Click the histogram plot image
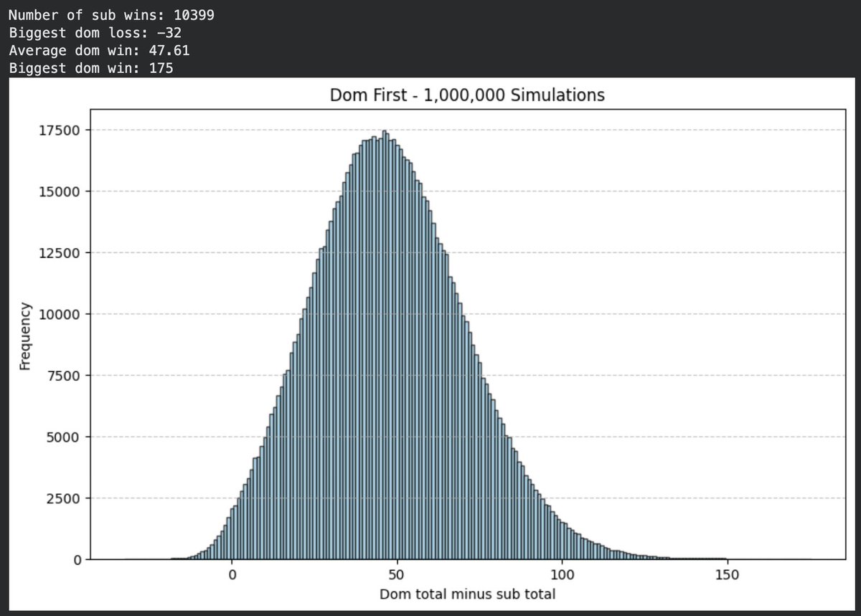 (430, 344)
